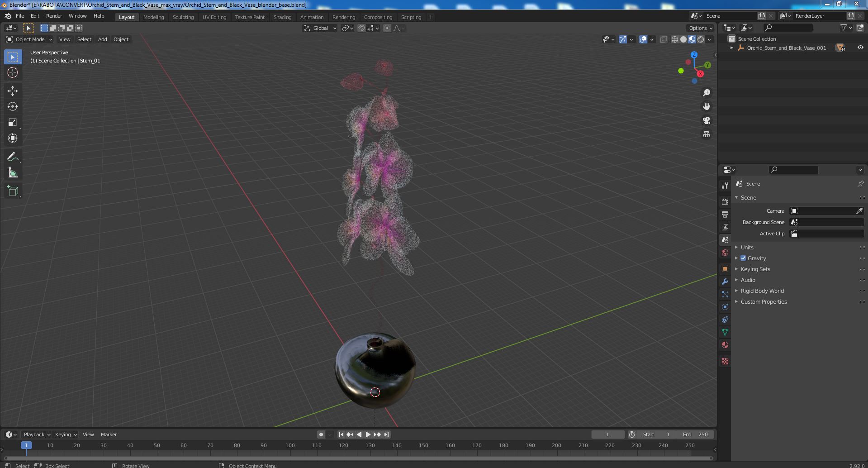
Task: Activate the Scale tool
Action: tap(13, 123)
